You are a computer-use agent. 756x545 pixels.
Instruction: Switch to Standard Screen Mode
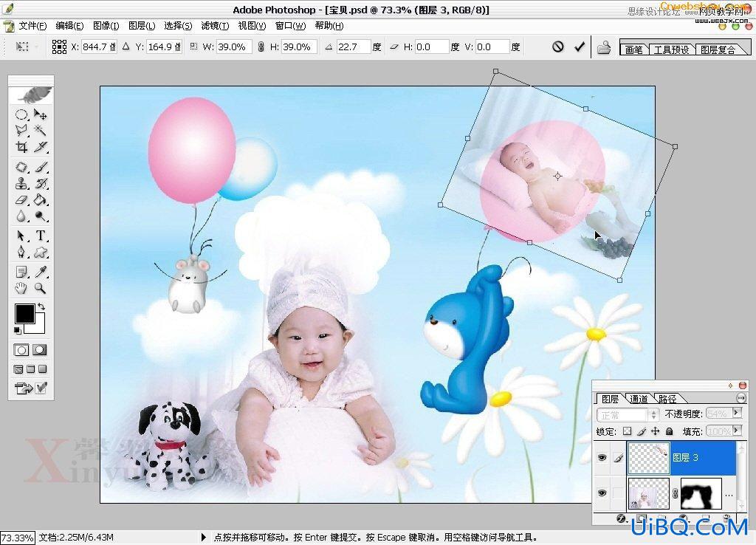pyautogui.click(x=18, y=369)
